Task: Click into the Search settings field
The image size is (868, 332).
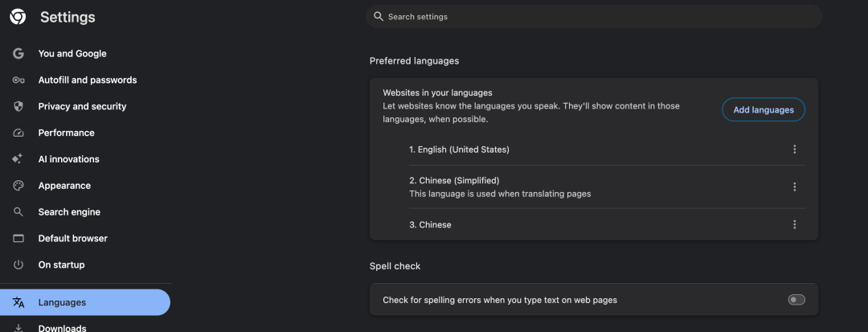Action: coord(595,17)
